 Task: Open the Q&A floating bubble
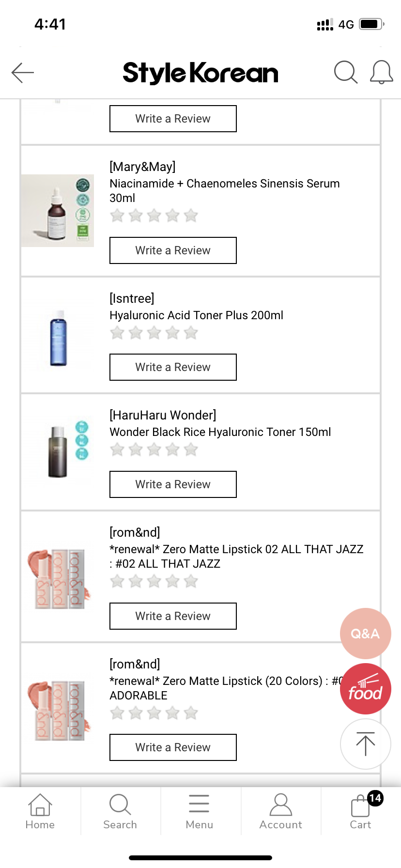[365, 633]
